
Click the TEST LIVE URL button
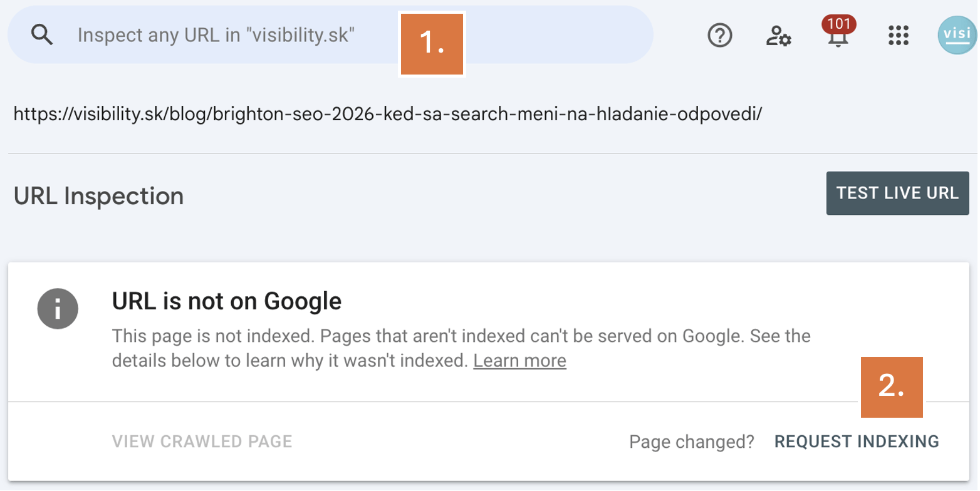pyautogui.click(x=897, y=193)
